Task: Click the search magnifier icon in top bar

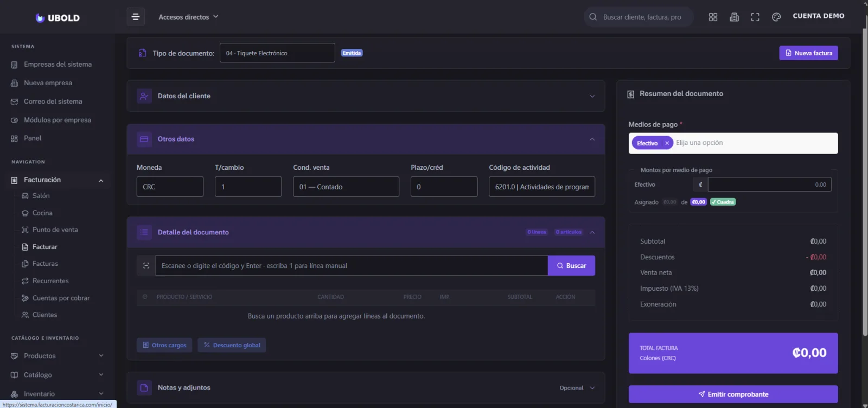Action: 593,17
